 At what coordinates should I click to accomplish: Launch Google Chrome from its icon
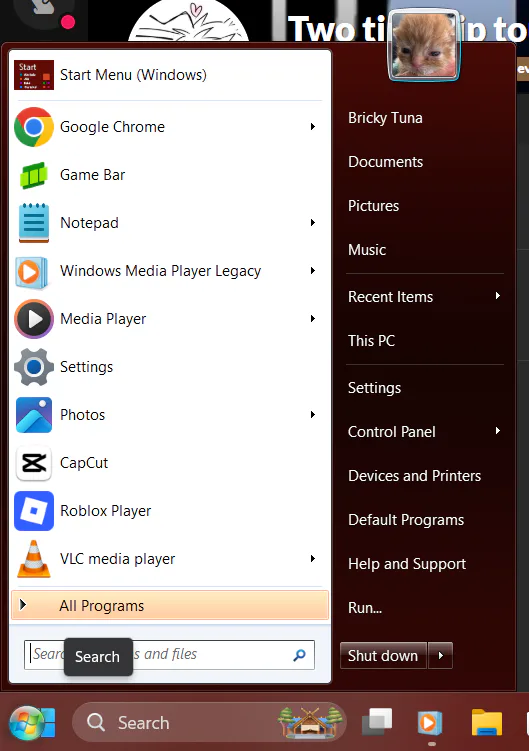pyautogui.click(x=34, y=127)
